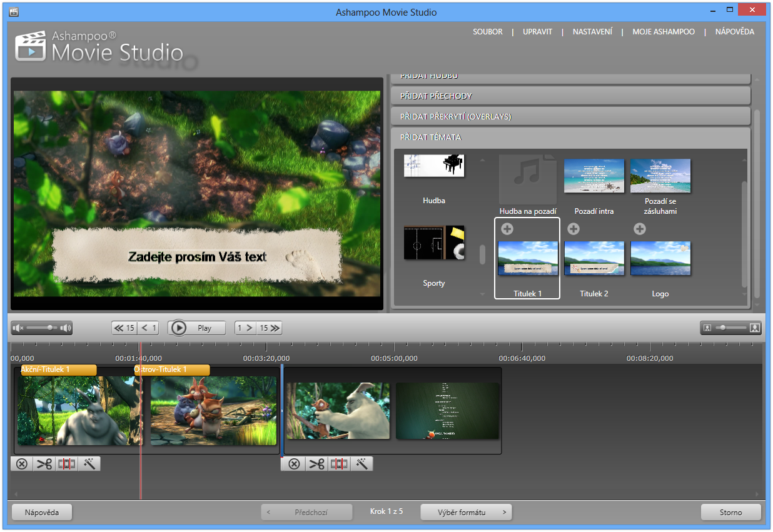Click the trim filmstrip icon under second clip
Screen dimensions: 773x532
point(339,464)
